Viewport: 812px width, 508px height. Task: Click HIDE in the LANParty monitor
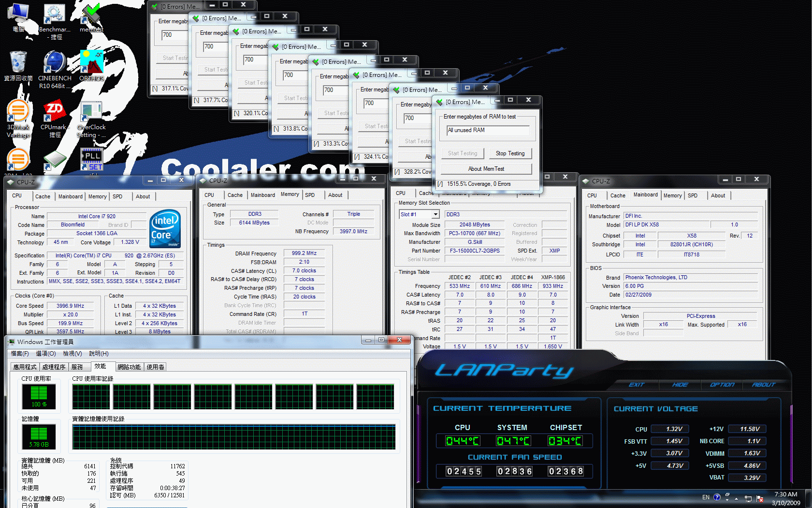pos(680,385)
